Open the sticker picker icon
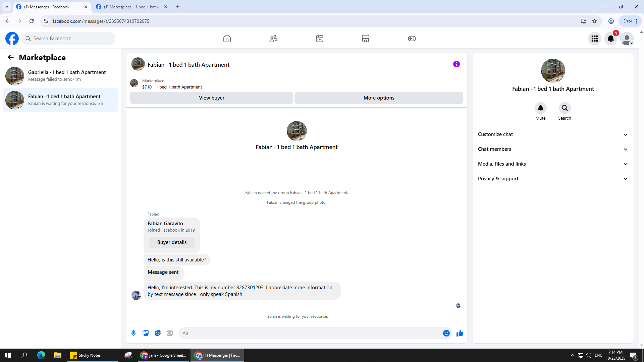Screen dimensions: 644x362 coord(158,333)
